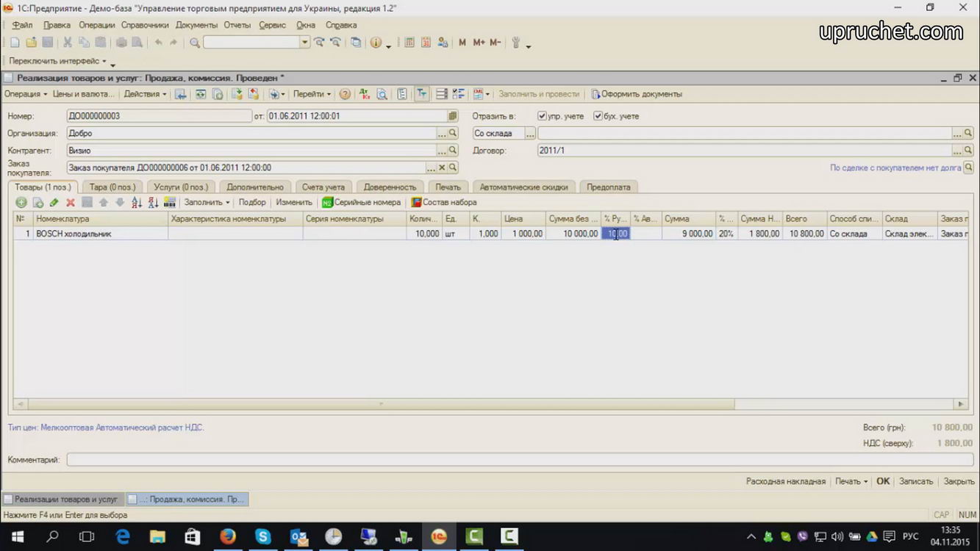Click ellipsis button of Организация field

pyautogui.click(x=442, y=133)
